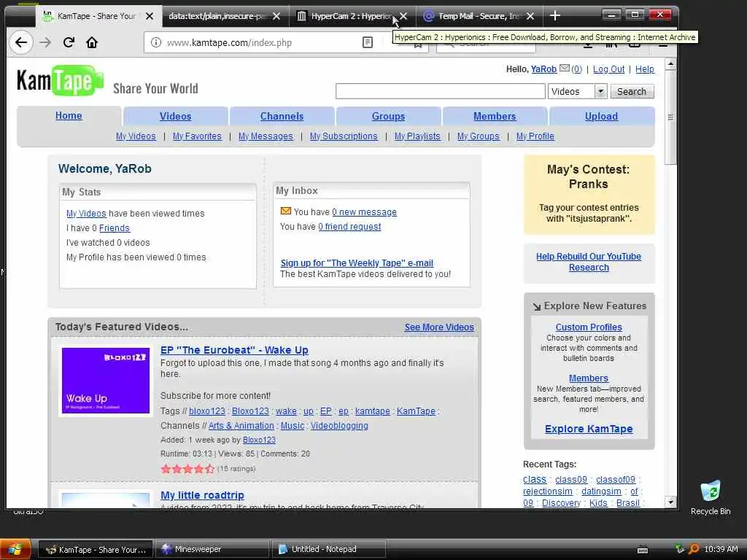The width and height of the screenshot is (747, 560).
Task: Click the KamTape logo
Action: (x=60, y=80)
